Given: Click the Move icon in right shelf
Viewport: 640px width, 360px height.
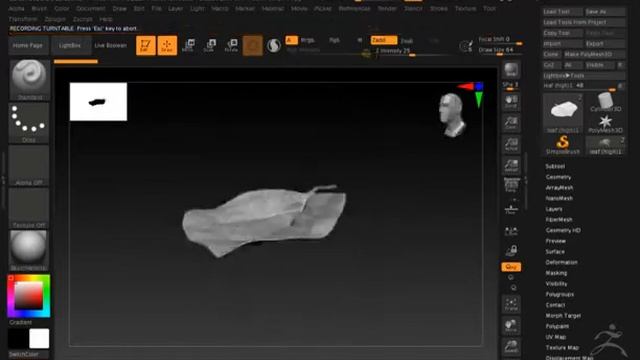Looking at the screenshot, I should pos(511,326).
